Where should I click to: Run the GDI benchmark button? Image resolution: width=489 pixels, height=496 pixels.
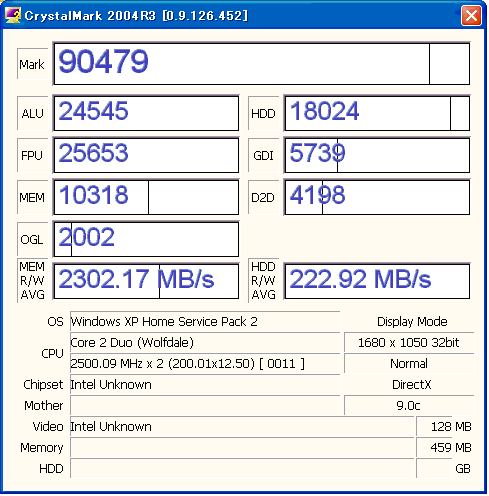(263, 155)
